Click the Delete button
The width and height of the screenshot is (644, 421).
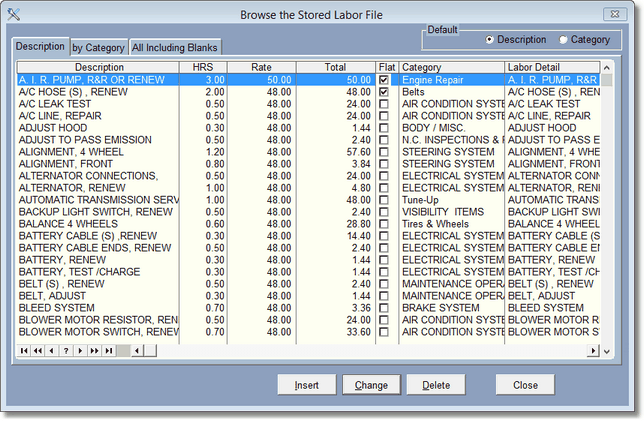tap(436, 385)
